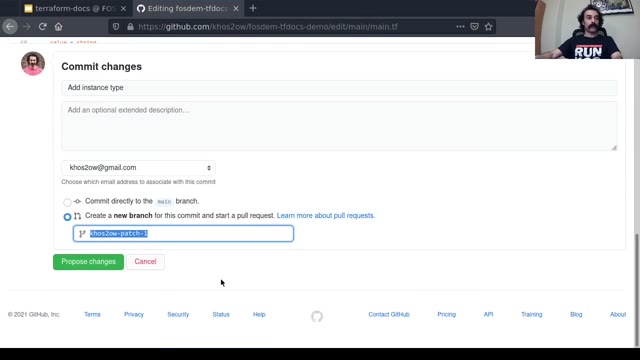This screenshot has height=360, width=640.
Task: Bookmark this page with star icon
Action: (489, 27)
